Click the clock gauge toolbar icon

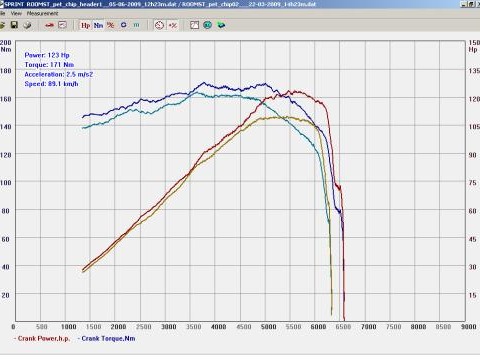159,25
